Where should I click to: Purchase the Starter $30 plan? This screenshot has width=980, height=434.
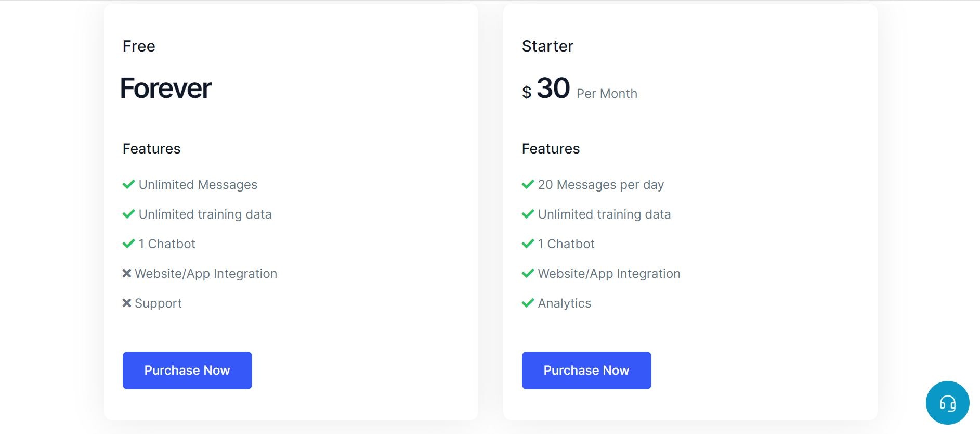point(586,371)
